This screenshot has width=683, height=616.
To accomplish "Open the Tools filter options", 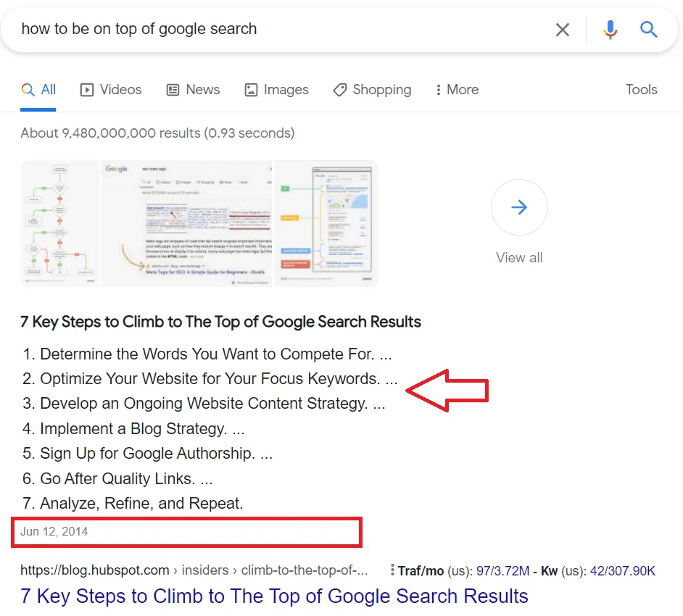I will coord(641,90).
